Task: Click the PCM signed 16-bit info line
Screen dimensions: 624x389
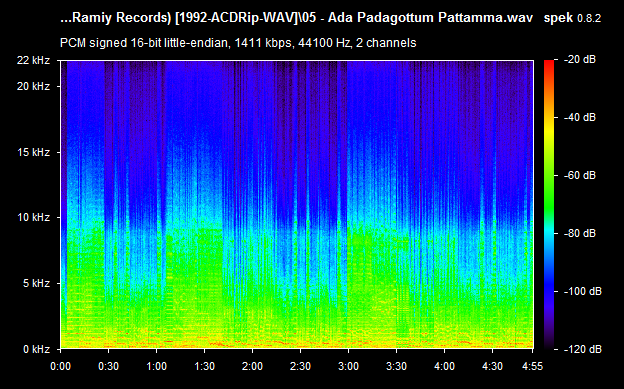Action: pos(238,43)
